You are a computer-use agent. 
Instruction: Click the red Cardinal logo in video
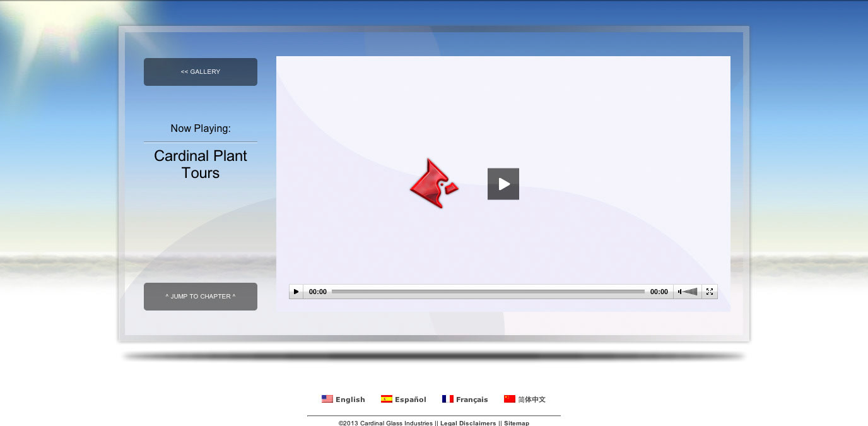click(434, 184)
